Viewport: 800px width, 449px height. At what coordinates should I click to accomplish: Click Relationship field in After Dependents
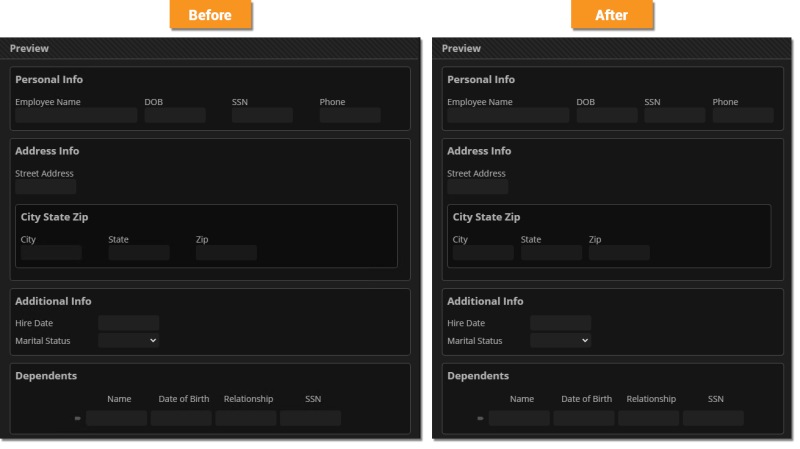tap(648, 418)
